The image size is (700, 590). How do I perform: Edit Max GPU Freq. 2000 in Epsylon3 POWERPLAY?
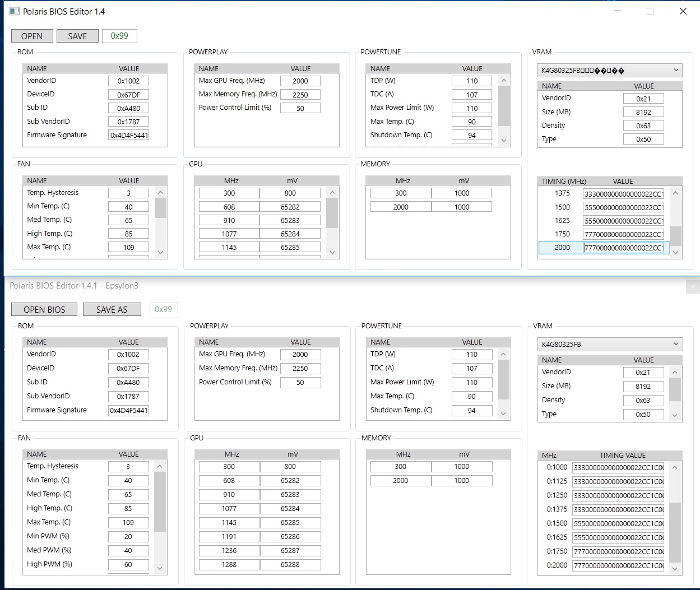(300, 354)
